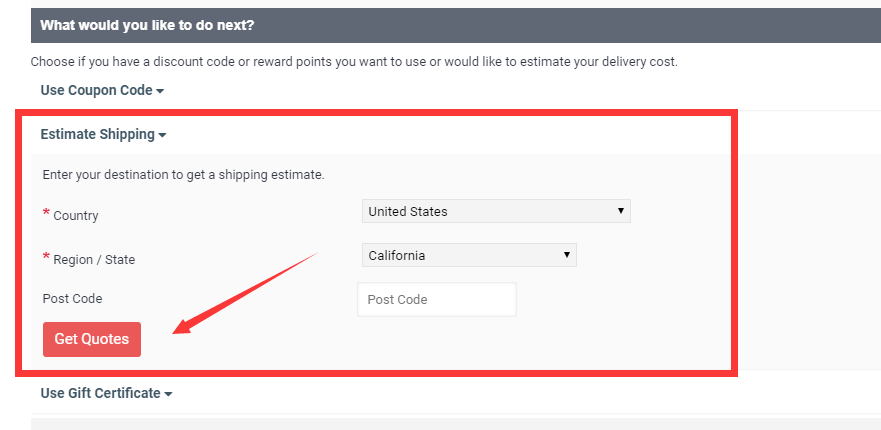Click the red asterisk beside Country

point(46,213)
